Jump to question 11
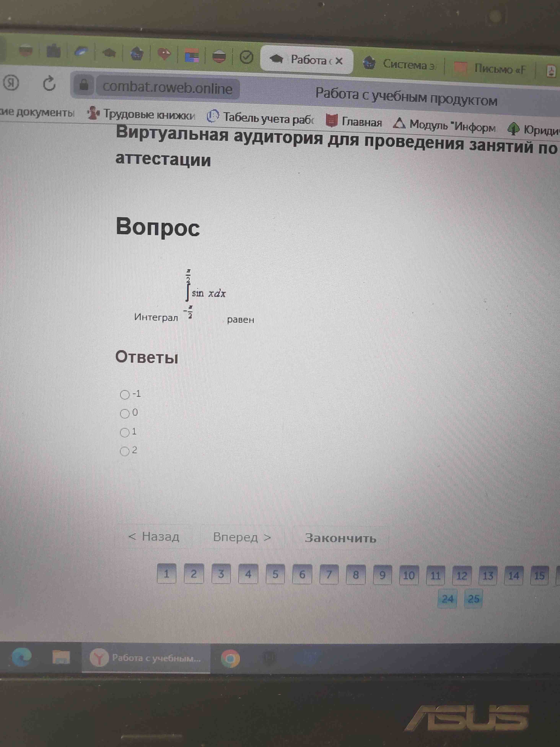 (435, 575)
